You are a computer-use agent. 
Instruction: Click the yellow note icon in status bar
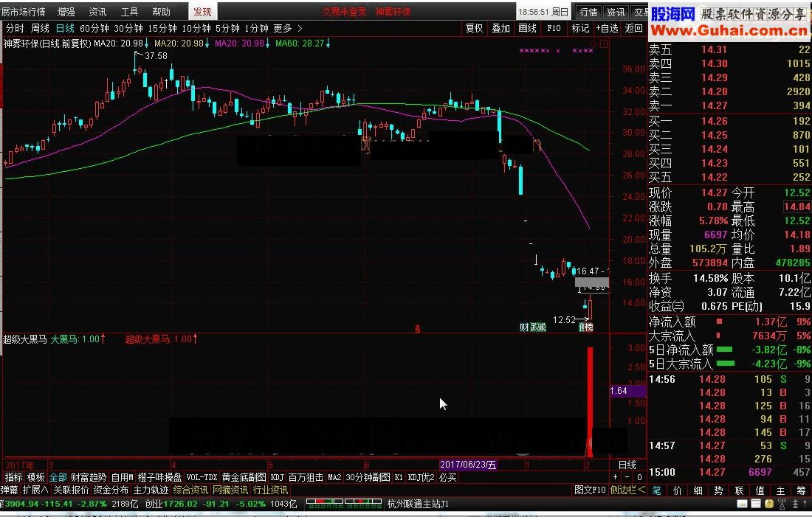click(769, 504)
